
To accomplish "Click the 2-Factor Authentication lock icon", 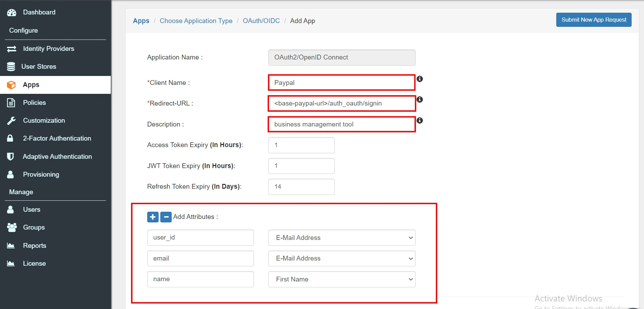I will [x=10, y=139].
